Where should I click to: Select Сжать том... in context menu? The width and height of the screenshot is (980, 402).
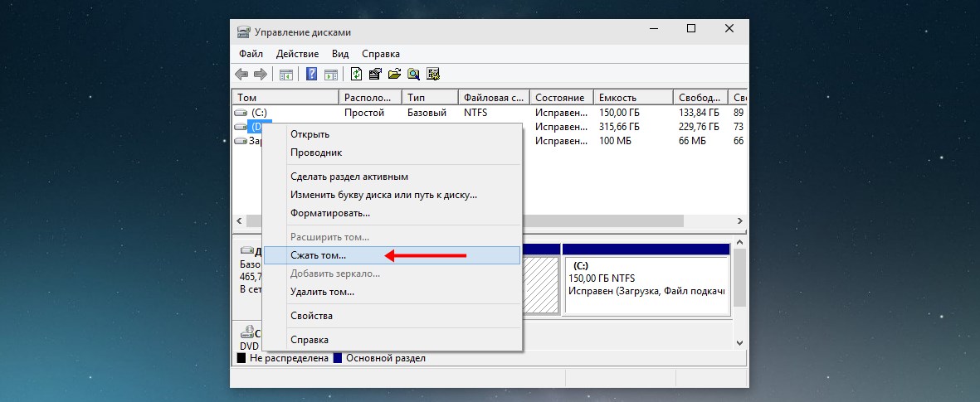coord(319,255)
